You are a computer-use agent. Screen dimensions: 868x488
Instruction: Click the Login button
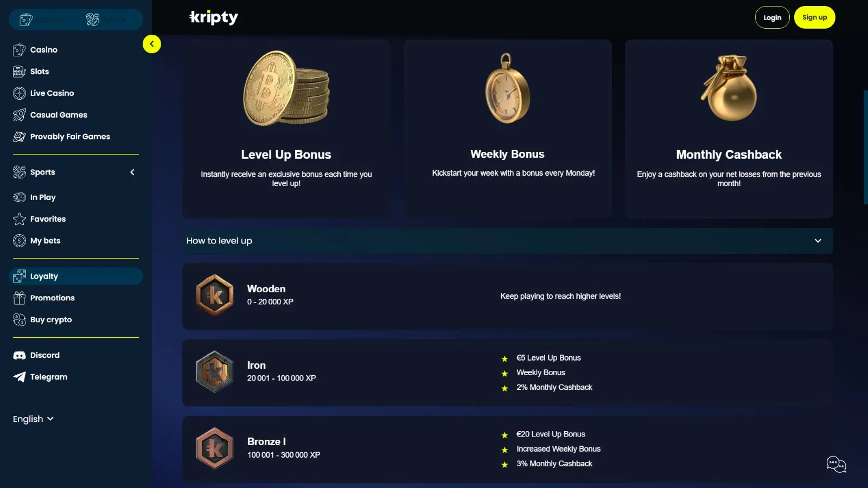tap(772, 17)
